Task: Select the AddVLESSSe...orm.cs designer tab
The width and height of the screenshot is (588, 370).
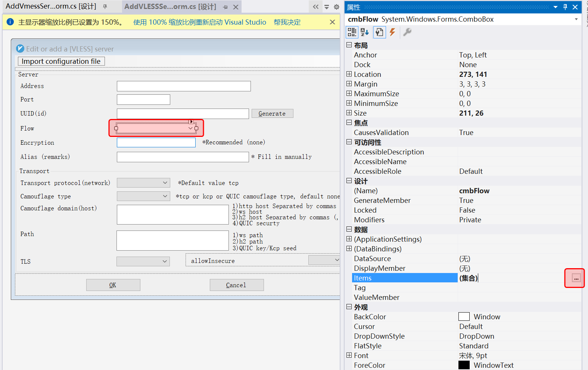Action: [170, 7]
